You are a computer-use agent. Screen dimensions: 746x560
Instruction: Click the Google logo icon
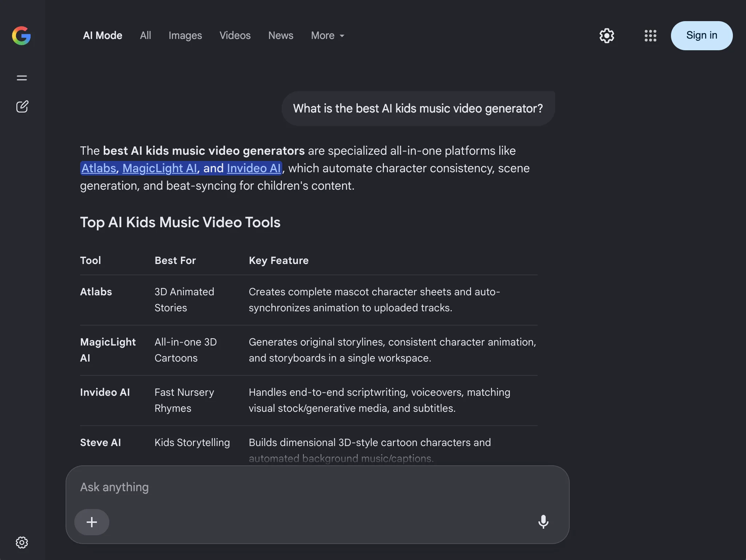tap(21, 36)
